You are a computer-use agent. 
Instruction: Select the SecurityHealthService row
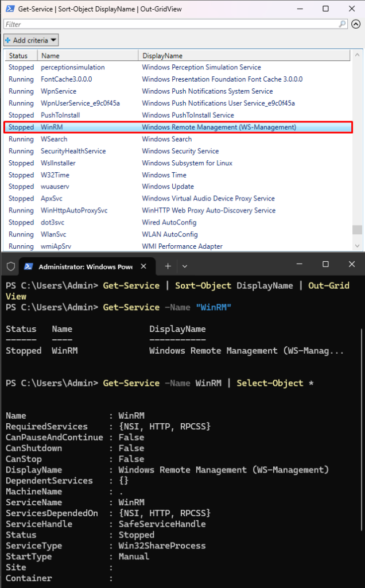[x=178, y=151]
